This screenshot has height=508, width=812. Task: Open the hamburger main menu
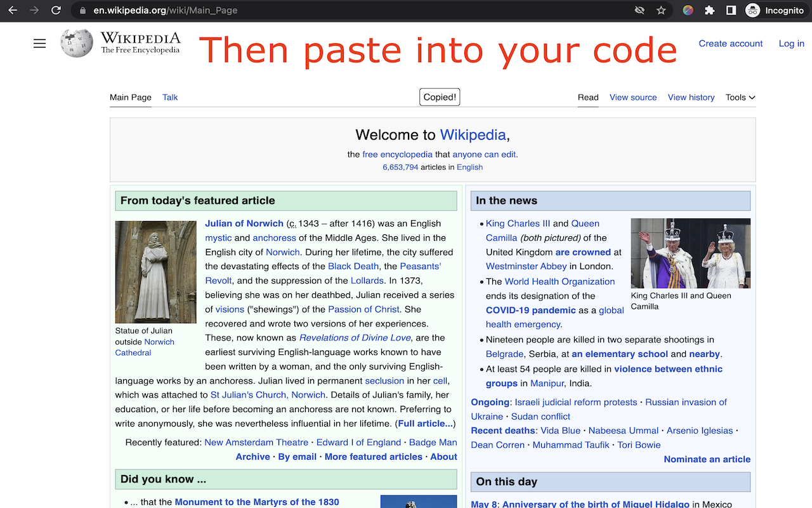[39, 43]
